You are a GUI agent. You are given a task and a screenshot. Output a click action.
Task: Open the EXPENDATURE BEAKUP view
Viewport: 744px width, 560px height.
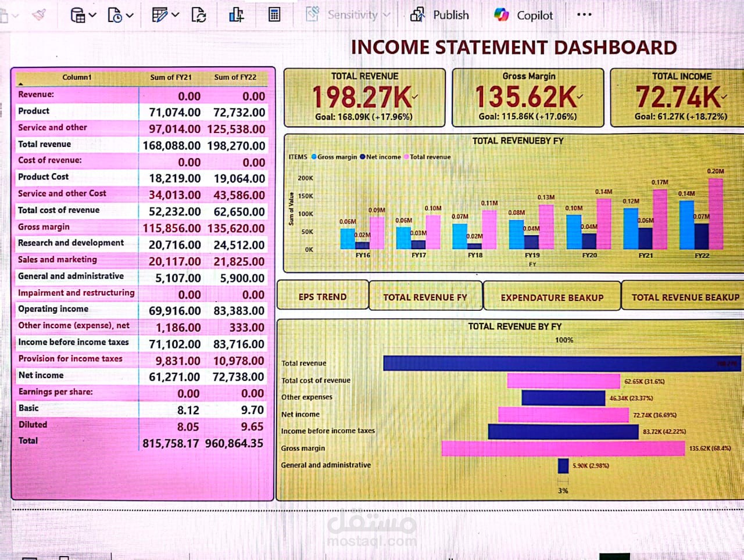pos(552,297)
